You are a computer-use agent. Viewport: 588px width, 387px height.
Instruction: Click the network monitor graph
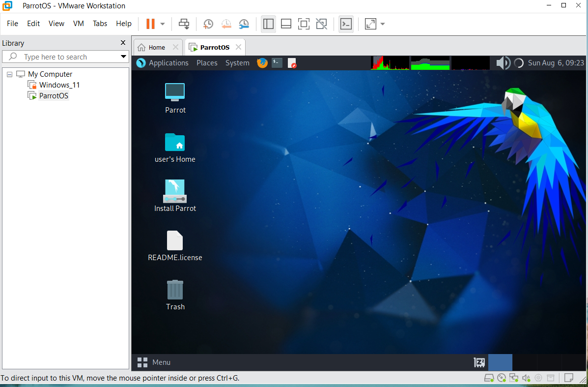coord(470,63)
